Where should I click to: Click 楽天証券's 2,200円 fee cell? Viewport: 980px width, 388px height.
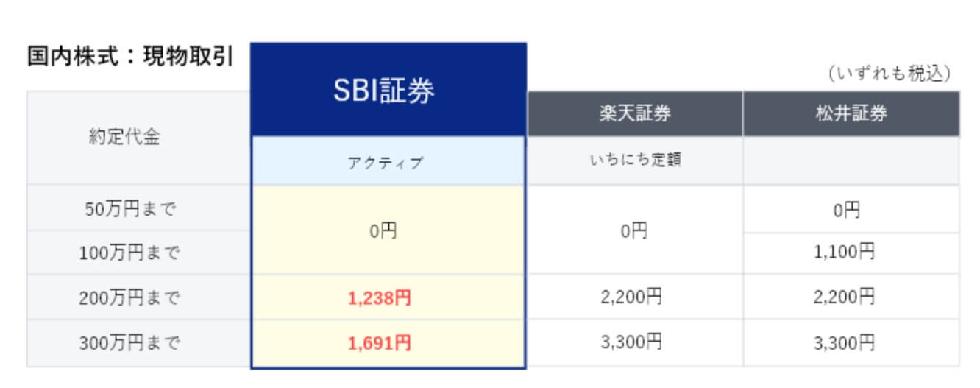635,297
